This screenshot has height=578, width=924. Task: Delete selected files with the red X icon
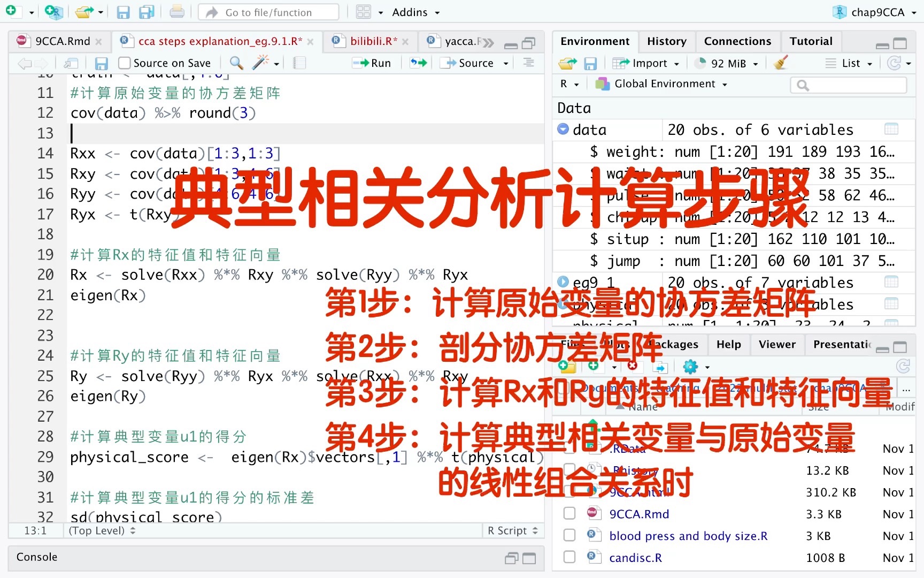tap(633, 367)
